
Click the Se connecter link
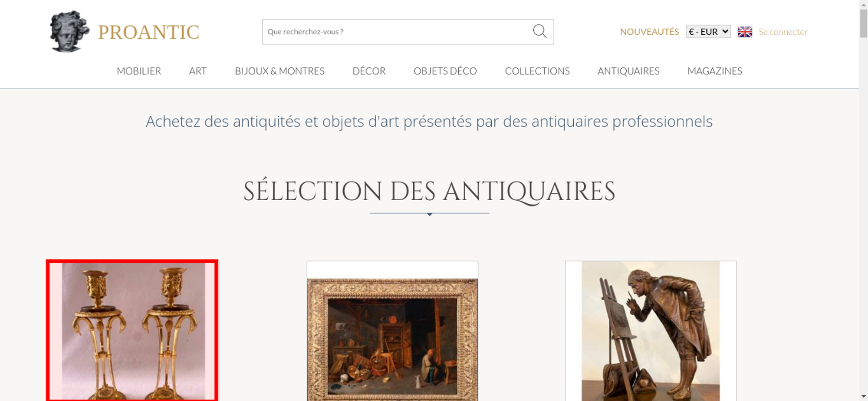click(783, 32)
